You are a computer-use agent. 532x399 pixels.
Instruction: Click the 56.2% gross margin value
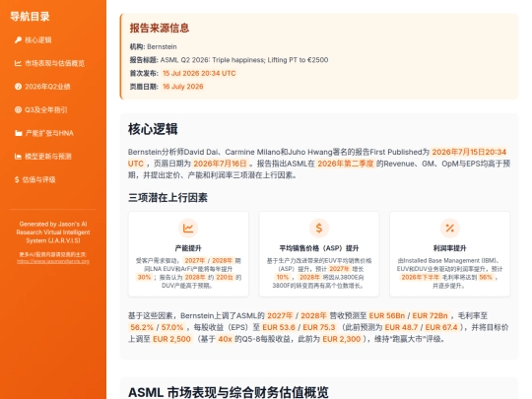click(x=142, y=327)
